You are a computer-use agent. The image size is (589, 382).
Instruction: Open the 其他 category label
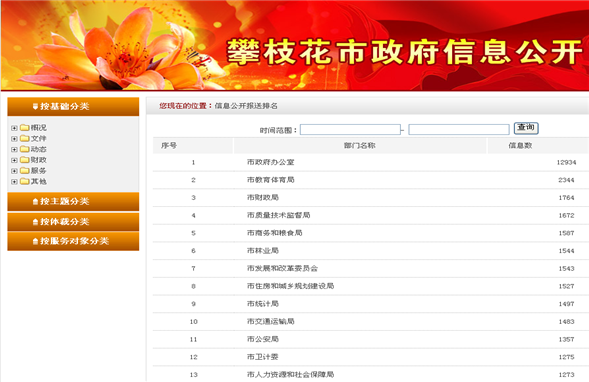coord(39,181)
